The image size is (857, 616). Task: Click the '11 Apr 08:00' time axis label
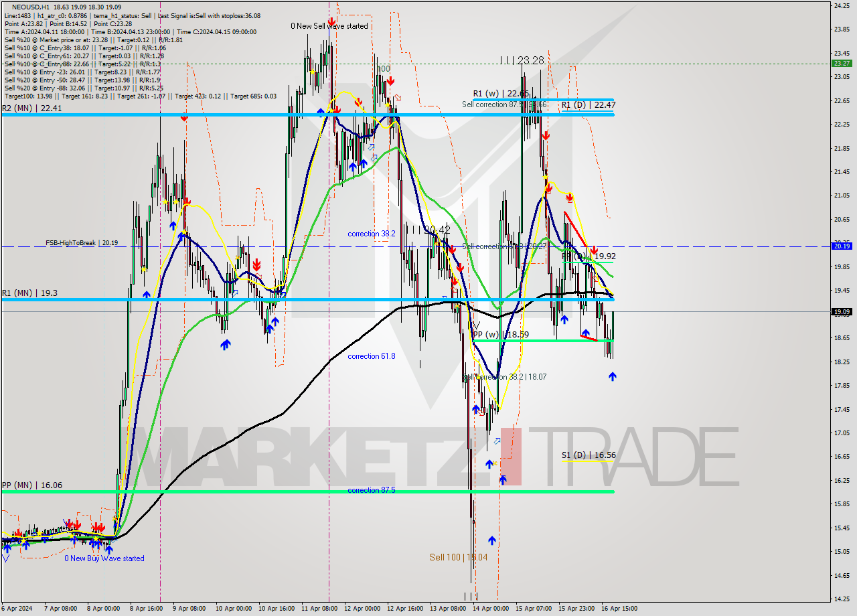pos(319,609)
